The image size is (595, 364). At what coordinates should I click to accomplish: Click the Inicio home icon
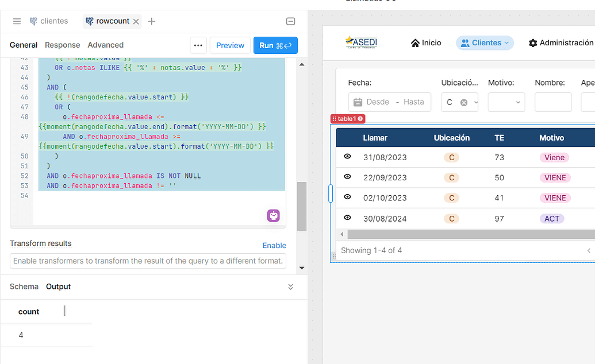(415, 43)
